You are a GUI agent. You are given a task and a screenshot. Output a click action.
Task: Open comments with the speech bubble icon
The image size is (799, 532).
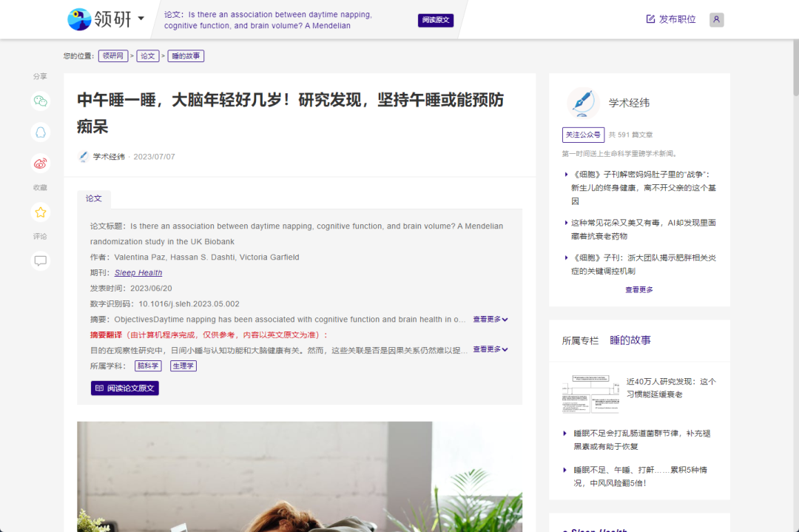tap(40, 261)
